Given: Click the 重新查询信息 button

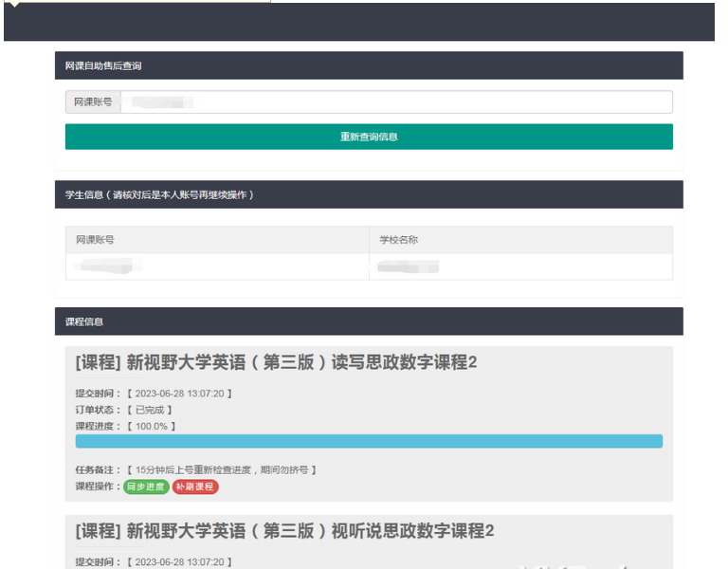Looking at the screenshot, I should pyautogui.click(x=369, y=137).
